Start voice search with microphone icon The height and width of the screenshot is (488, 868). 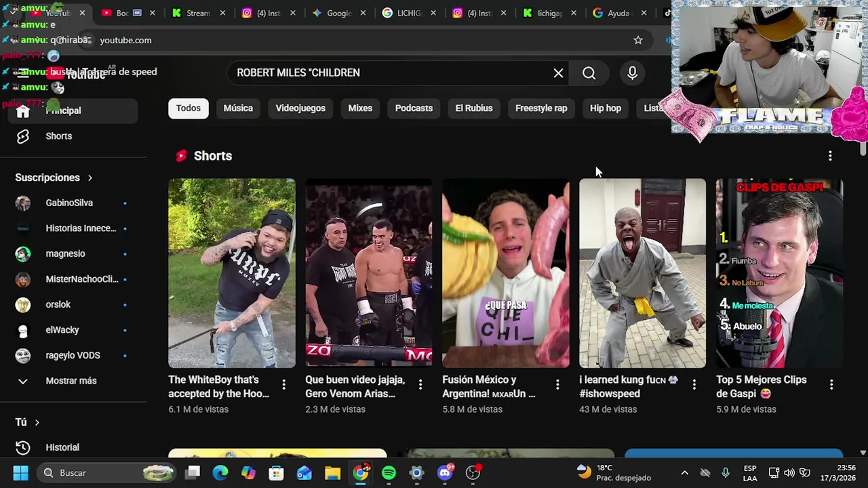pyautogui.click(x=632, y=73)
